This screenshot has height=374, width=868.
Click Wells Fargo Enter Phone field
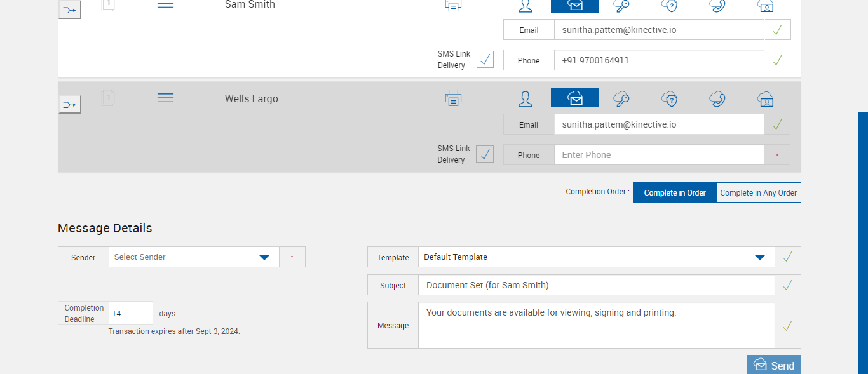pos(658,155)
